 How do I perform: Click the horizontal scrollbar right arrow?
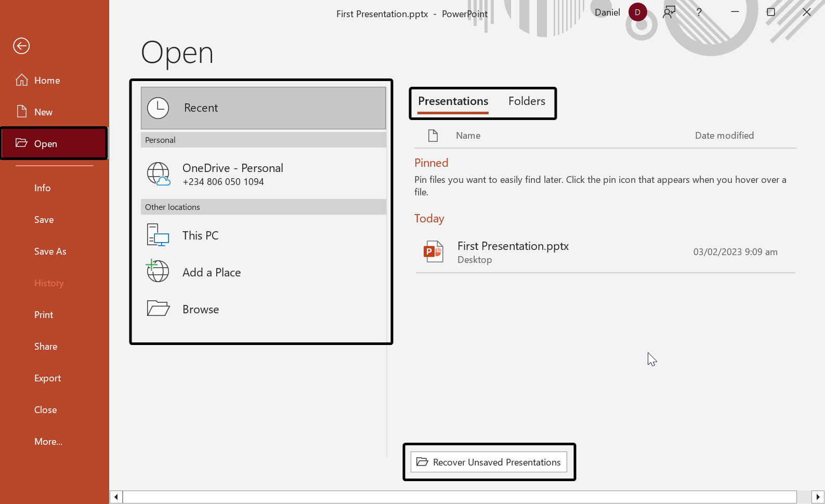click(818, 497)
